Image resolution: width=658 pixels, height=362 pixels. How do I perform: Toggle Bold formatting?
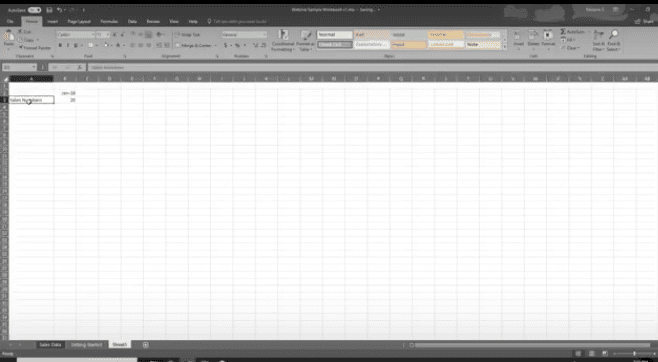tap(60, 45)
